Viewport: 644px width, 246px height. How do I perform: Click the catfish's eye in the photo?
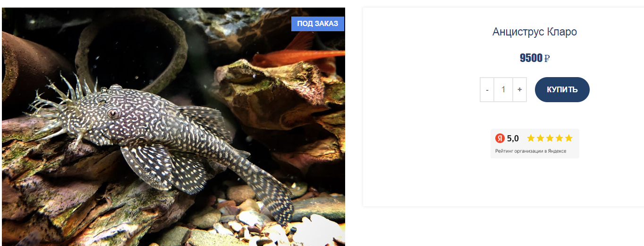(x=113, y=113)
